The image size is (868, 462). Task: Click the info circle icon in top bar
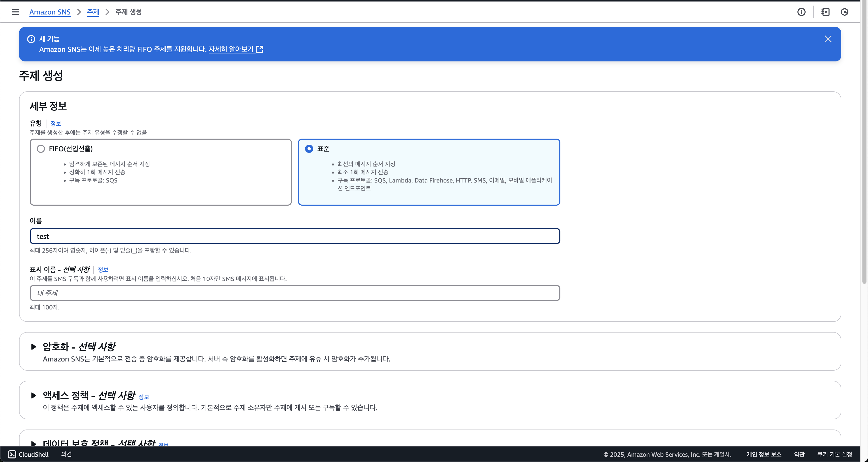click(x=801, y=12)
